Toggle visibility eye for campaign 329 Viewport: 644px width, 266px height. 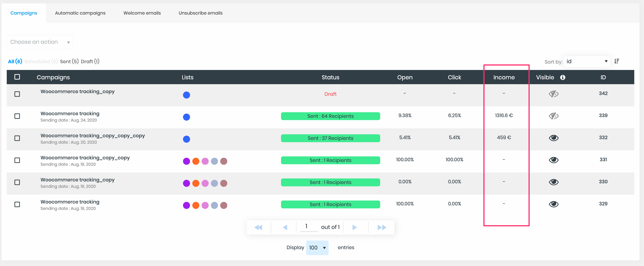[x=553, y=204]
